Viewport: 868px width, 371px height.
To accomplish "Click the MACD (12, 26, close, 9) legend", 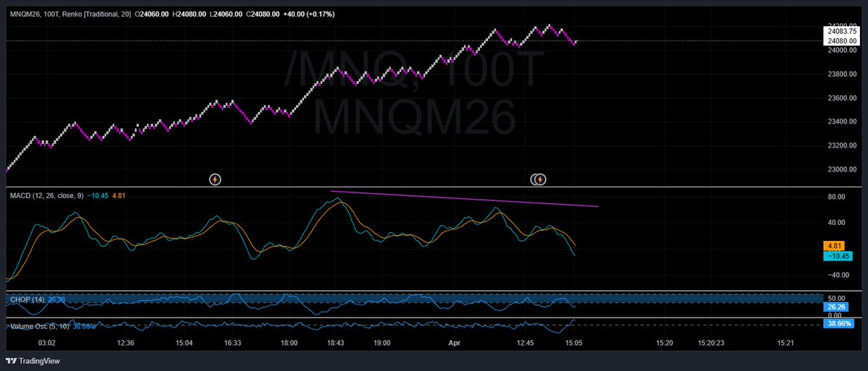I will pyautogui.click(x=46, y=195).
